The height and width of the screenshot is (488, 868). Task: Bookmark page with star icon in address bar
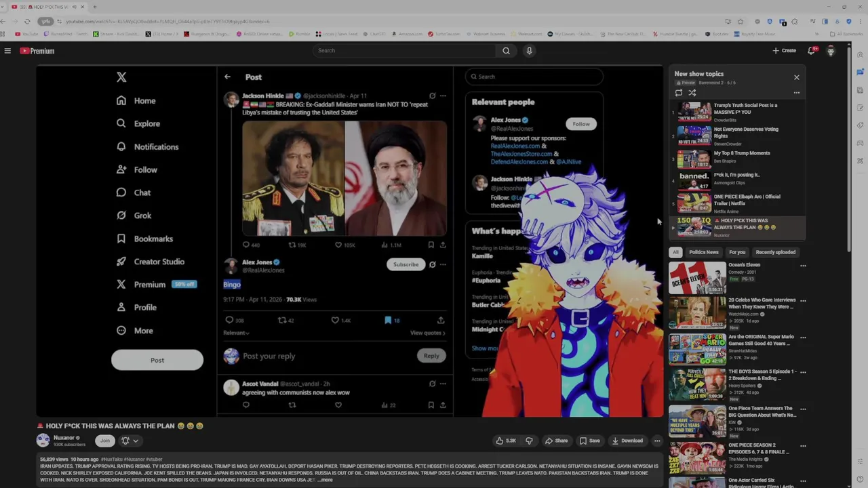point(740,22)
